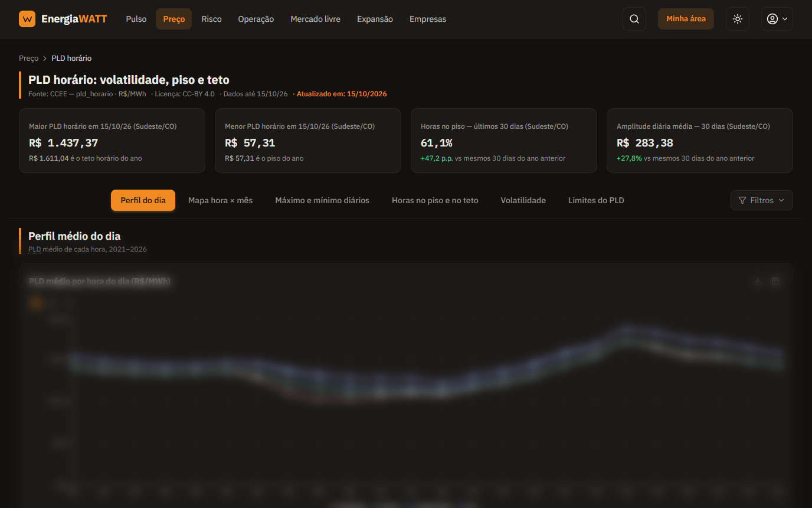Select the Limites do PLD tab
The height and width of the screenshot is (508, 812).
tap(596, 200)
